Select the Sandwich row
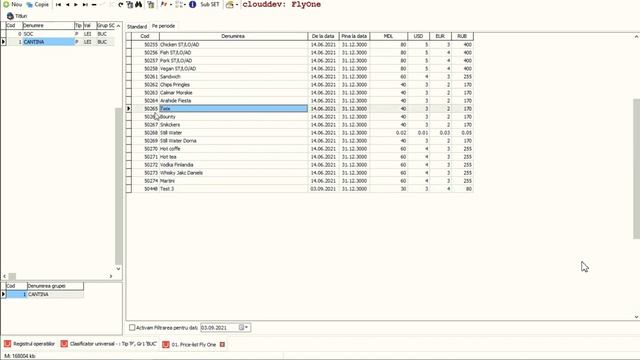 click(300, 77)
